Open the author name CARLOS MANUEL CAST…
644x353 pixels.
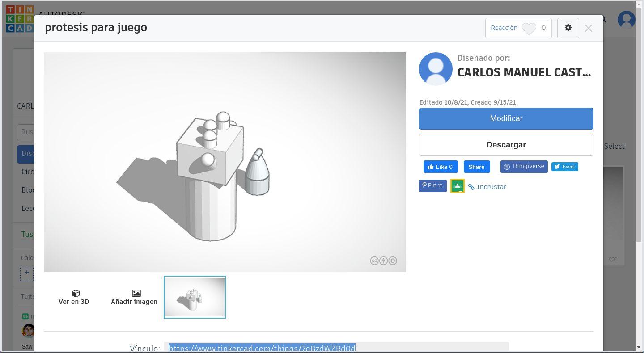(524, 72)
